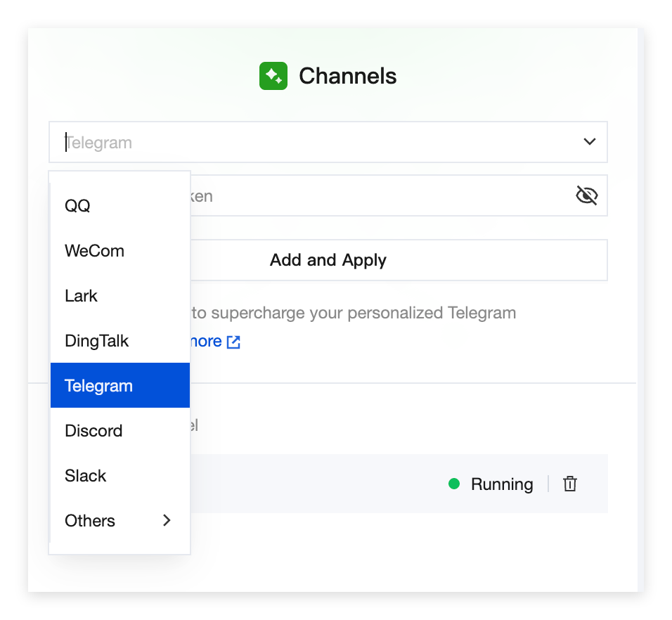Image resolution: width=672 pixels, height=620 pixels.
Task: Expand the Others submenu arrow
Action: pos(167,520)
